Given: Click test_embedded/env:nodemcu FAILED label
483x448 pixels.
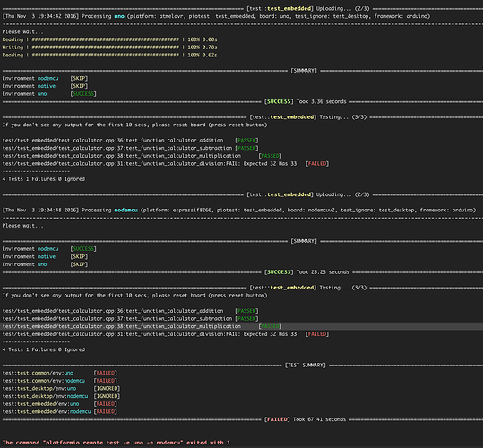Looking at the screenshot, I should tap(106, 411).
